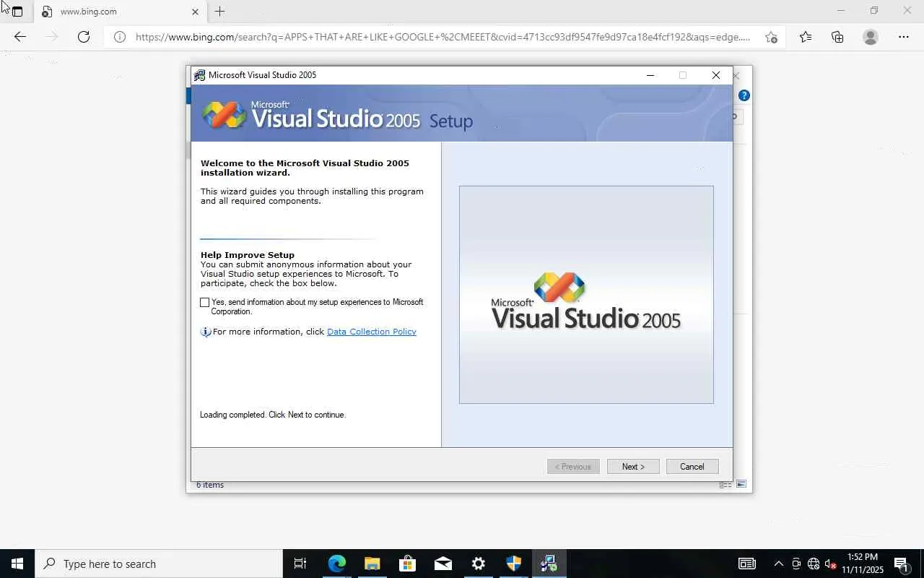Select the Visual Studio Setup taskbar icon

[549, 564]
